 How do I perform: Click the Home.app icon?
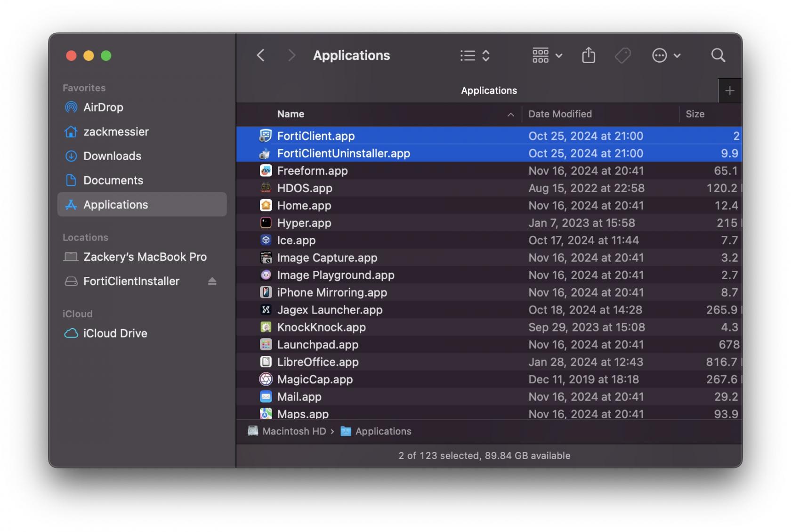pos(266,206)
